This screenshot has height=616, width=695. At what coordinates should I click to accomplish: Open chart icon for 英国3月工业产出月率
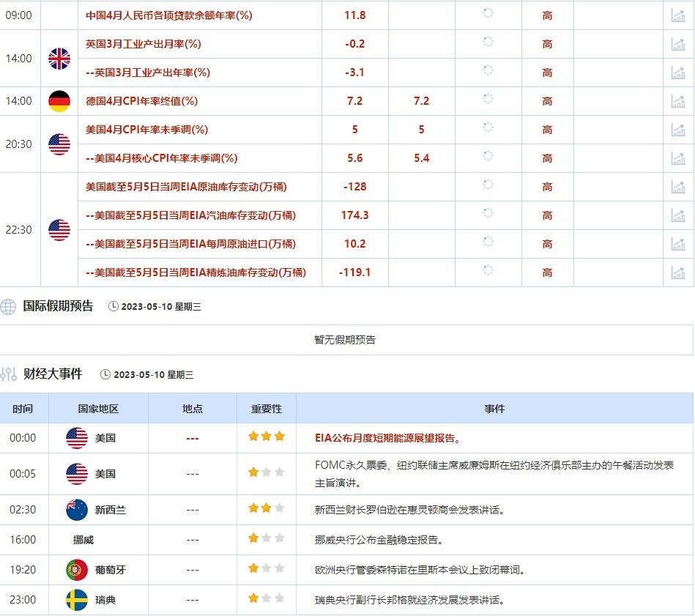[x=678, y=44]
